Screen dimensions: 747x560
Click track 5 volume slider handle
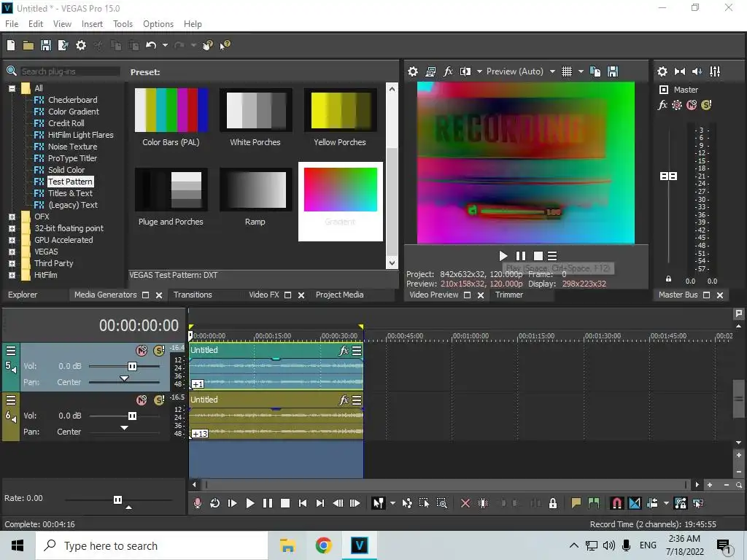point(132,366)
